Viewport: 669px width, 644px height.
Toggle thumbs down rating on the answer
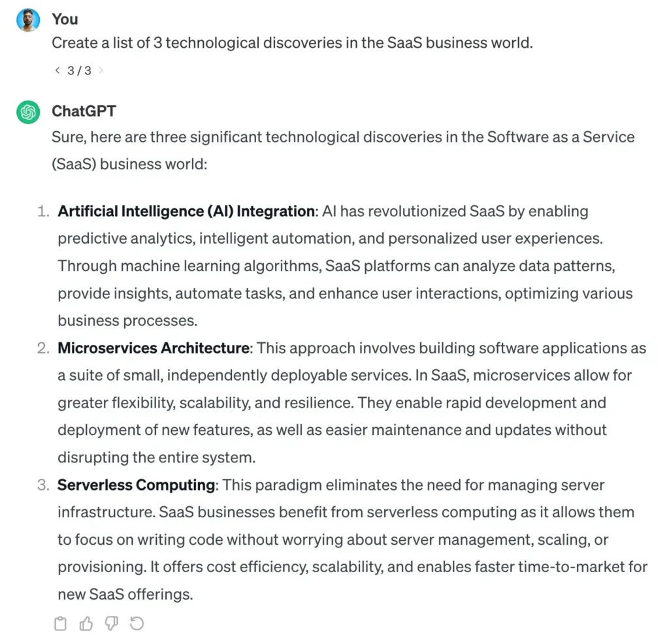pos(111,623)
